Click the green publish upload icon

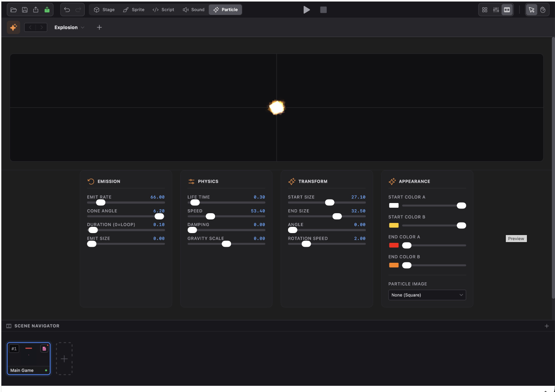tap(47, 10)
